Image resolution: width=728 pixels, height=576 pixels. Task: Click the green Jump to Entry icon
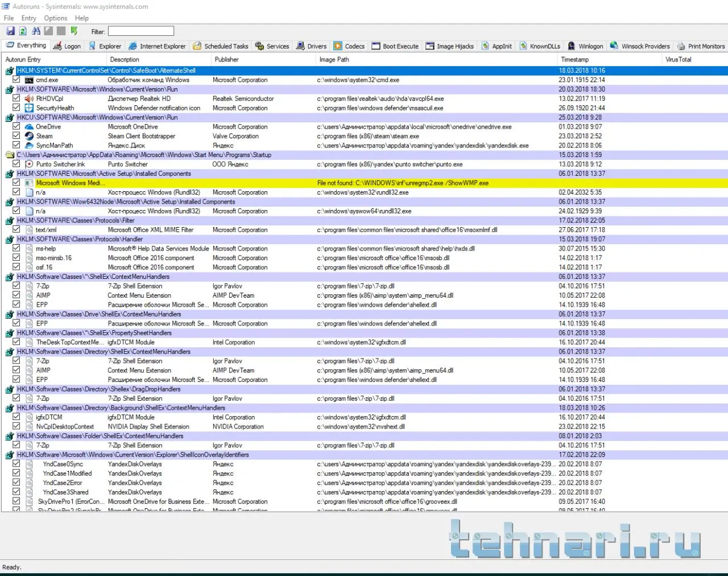click(74, 31)
